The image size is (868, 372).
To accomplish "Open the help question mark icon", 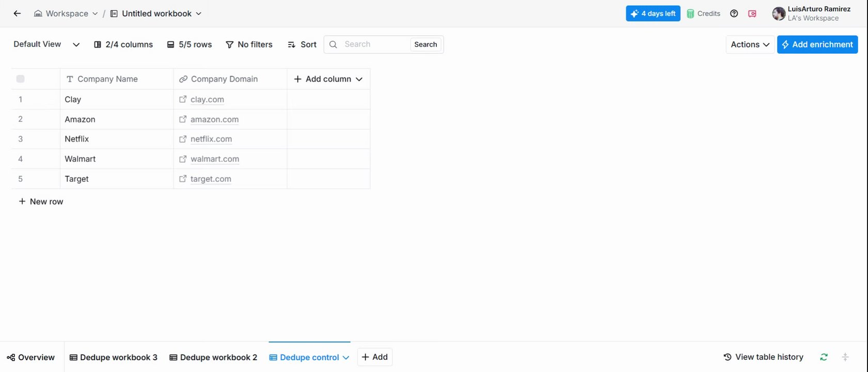I will tap(734, 13).
